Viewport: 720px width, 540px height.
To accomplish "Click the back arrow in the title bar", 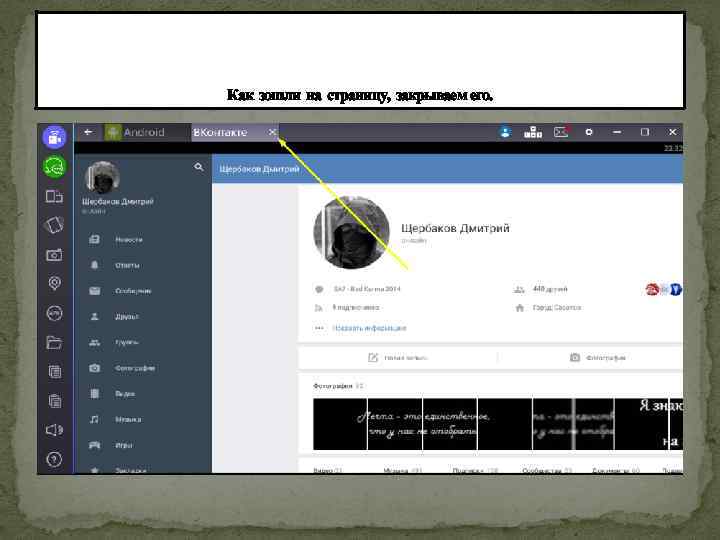I will pos(88,132).
